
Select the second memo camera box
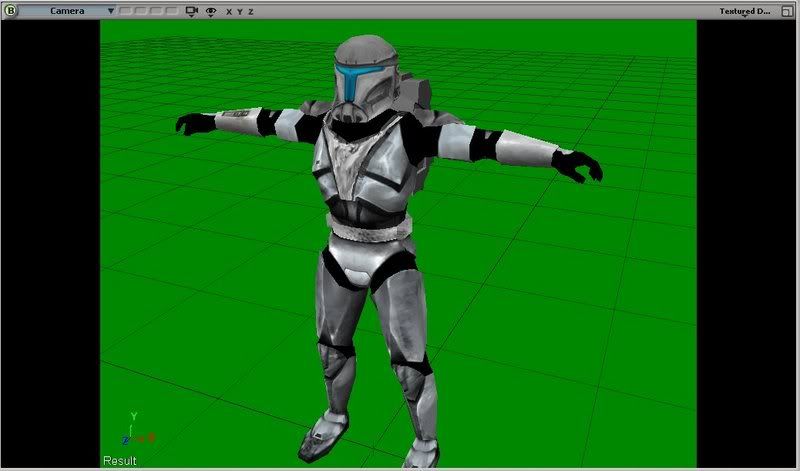click(x=141, y=11)
